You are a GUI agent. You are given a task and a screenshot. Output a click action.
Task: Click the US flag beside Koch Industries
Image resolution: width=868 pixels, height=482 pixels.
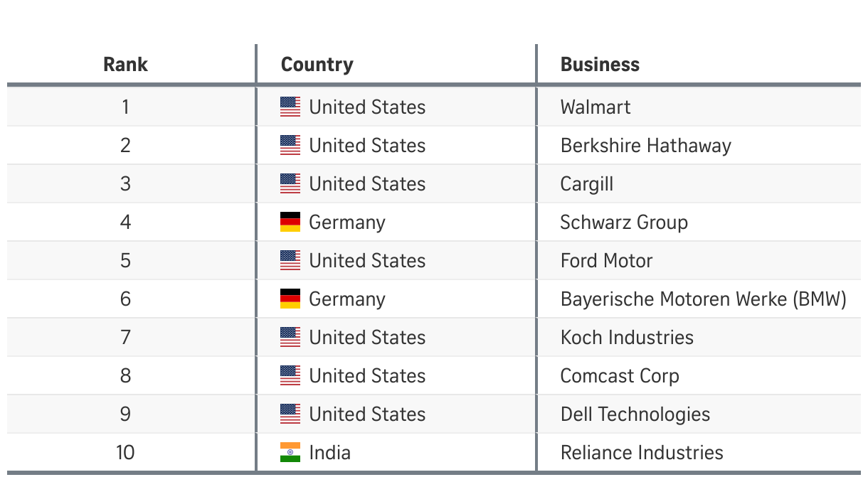tap(290, 338)
